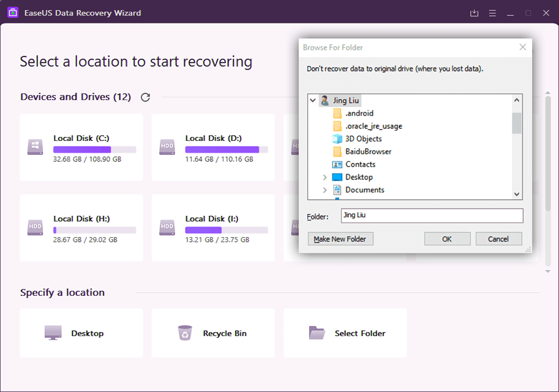Click the folder tree scroll down arrow
The height and width of the screenshot is (392, 559).
click(516, 195)
